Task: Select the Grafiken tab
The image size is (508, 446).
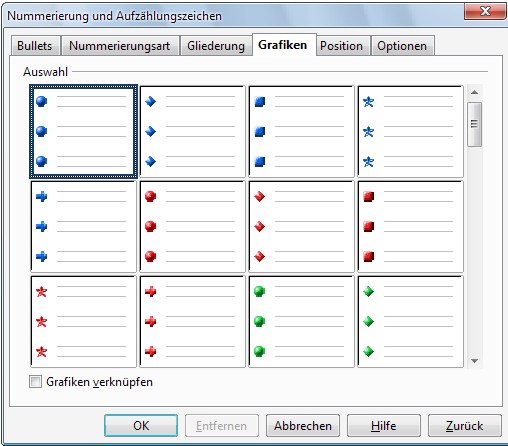Action: tap(283, 45)
